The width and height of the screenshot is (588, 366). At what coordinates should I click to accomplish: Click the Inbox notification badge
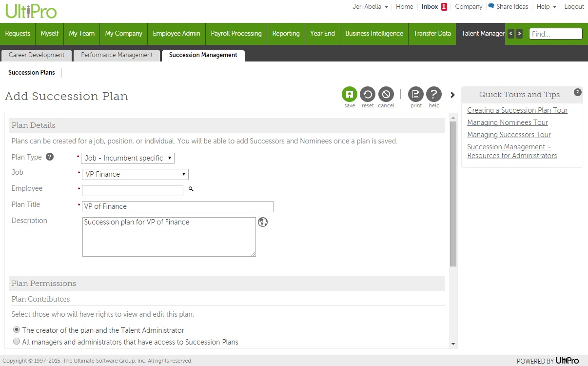click(x=444, y=7)
